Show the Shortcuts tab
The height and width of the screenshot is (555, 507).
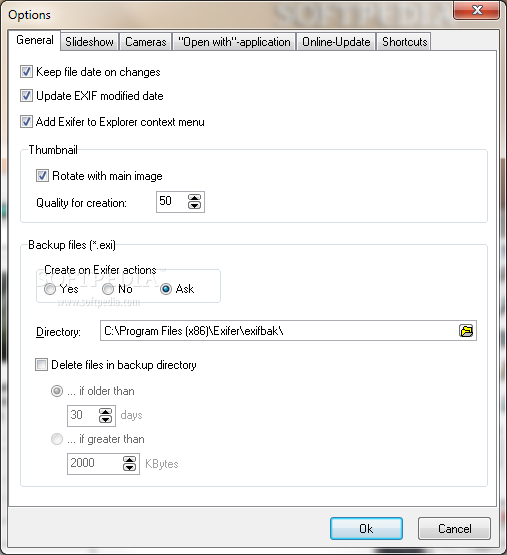click(x=404, y=42)
